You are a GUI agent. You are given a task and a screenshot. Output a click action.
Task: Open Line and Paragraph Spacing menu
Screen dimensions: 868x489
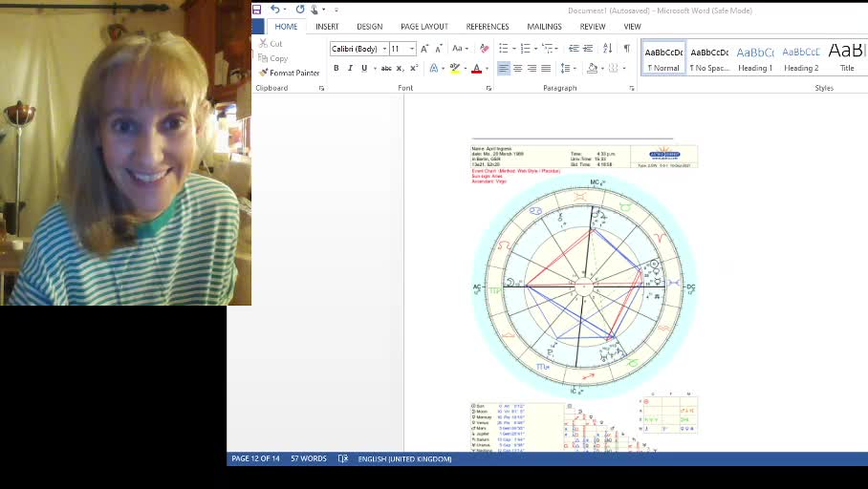point(566,68)
